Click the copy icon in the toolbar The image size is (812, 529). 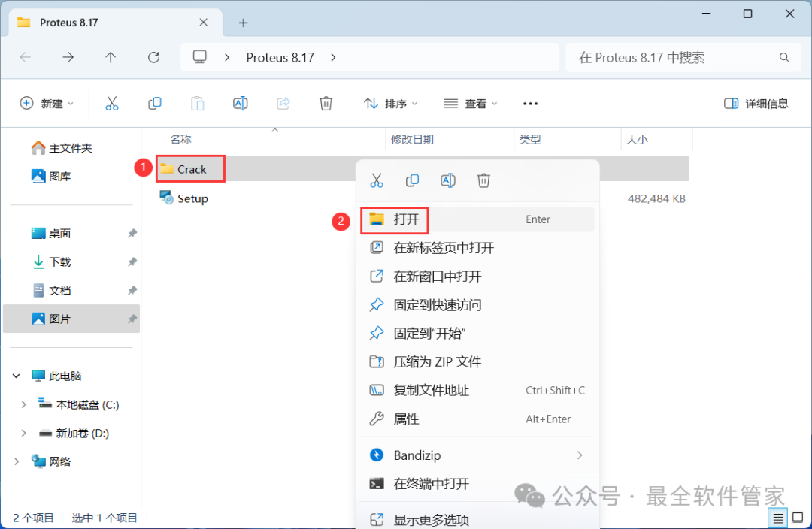155,104
